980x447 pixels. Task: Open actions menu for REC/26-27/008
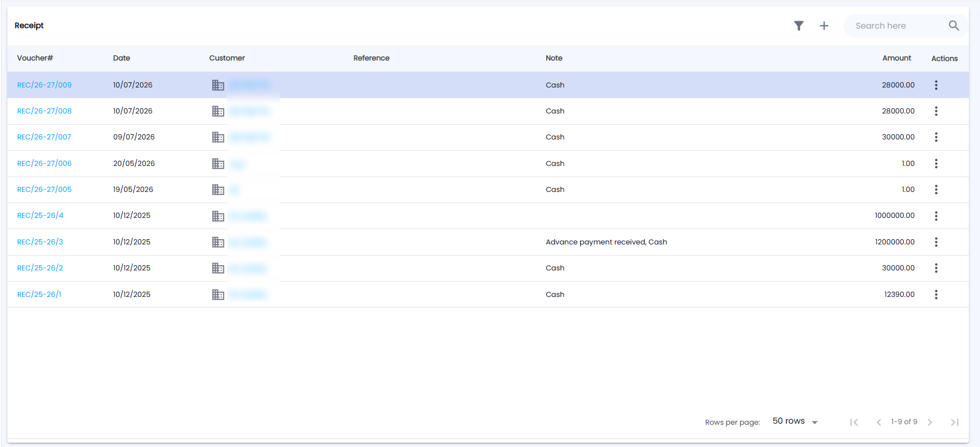936,111
